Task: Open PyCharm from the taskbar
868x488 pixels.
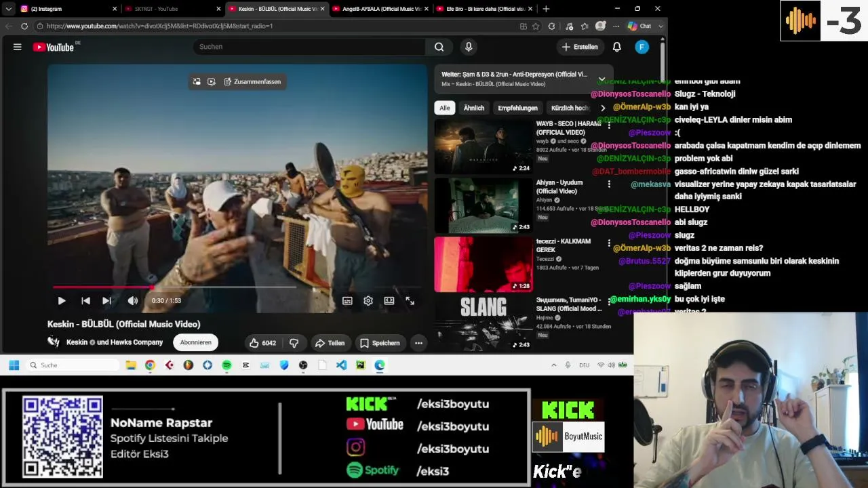Action: (x=360, y=365)
